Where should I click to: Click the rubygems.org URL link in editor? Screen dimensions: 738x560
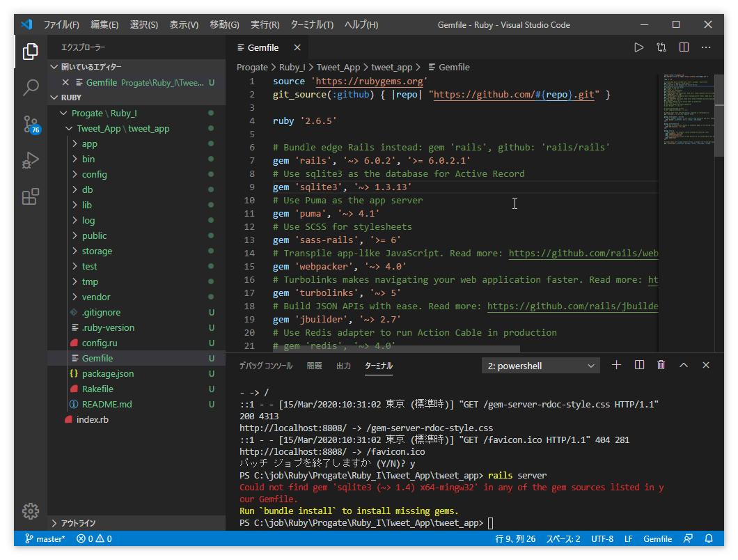(x=368, y=81)
